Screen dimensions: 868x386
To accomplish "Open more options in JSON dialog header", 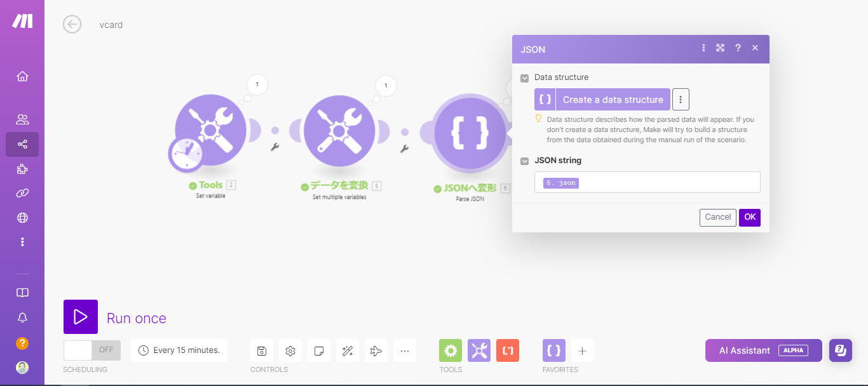I will [703, 48].
